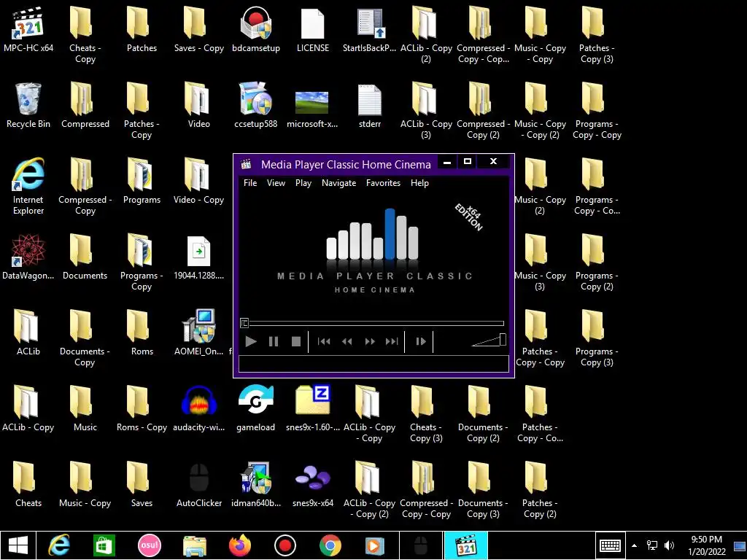The width and height of the screenshot is (747, 560).
Task: Select the Compressed folder
Action: 85,105
